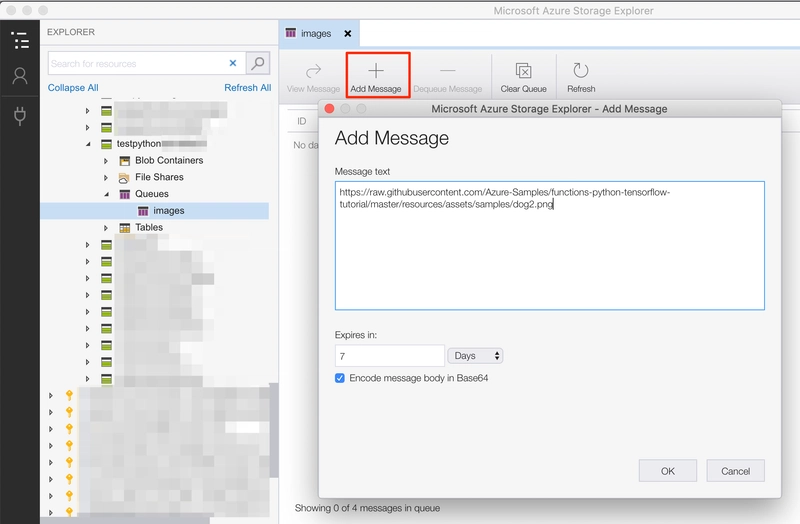Click the search magnifier button

(258, 63)
